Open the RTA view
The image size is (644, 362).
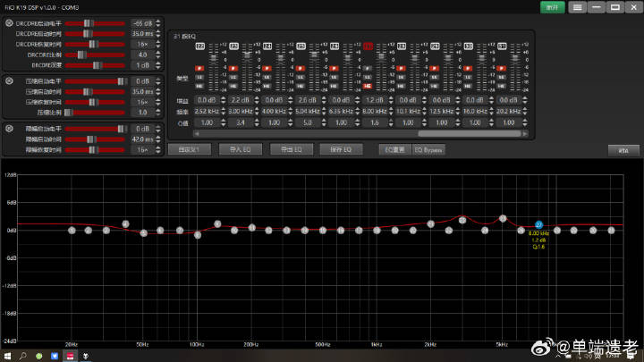click(x=624, y=150)
